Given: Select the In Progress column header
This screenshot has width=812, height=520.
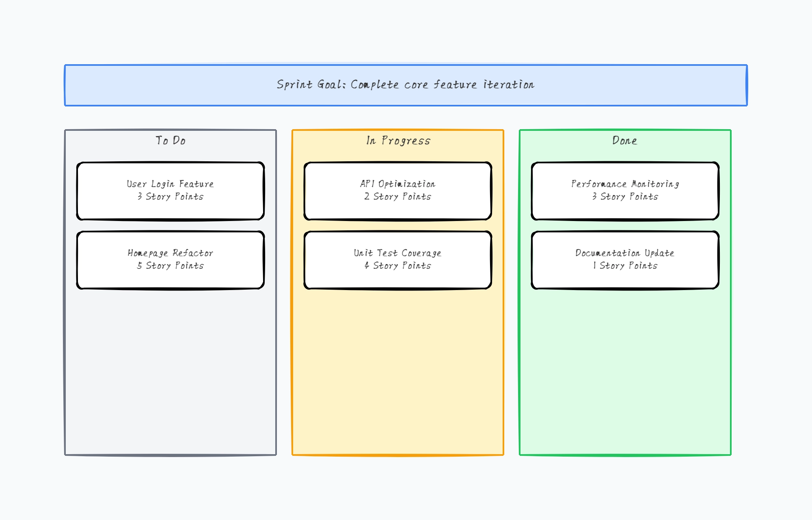Looking at the screenshot, I should [397, 141].
